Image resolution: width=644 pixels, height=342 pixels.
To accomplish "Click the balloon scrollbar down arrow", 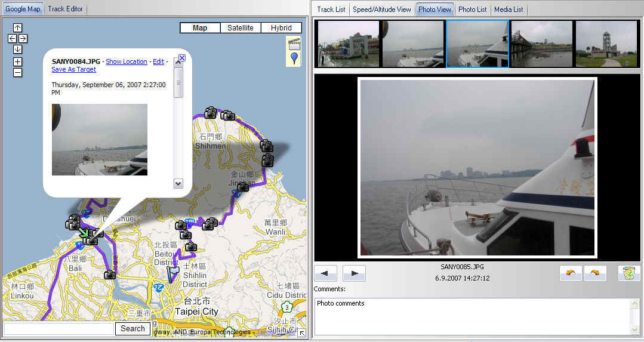I will [178, 183].
